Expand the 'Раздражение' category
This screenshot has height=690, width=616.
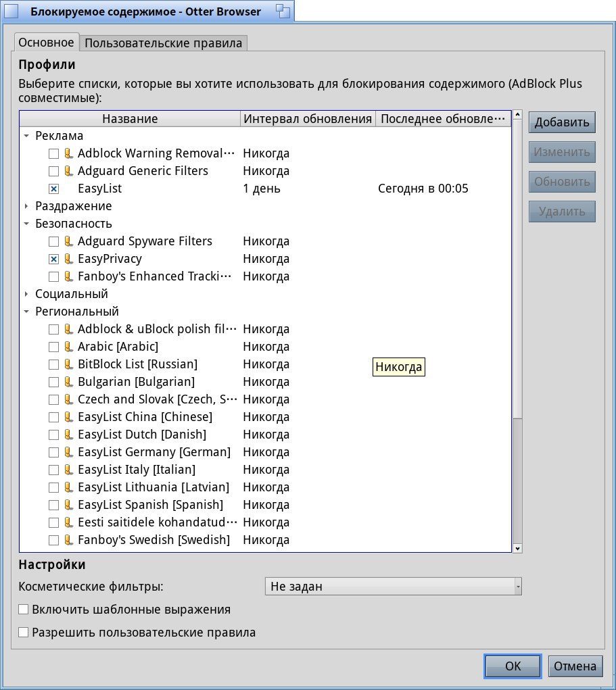point(26,206)
